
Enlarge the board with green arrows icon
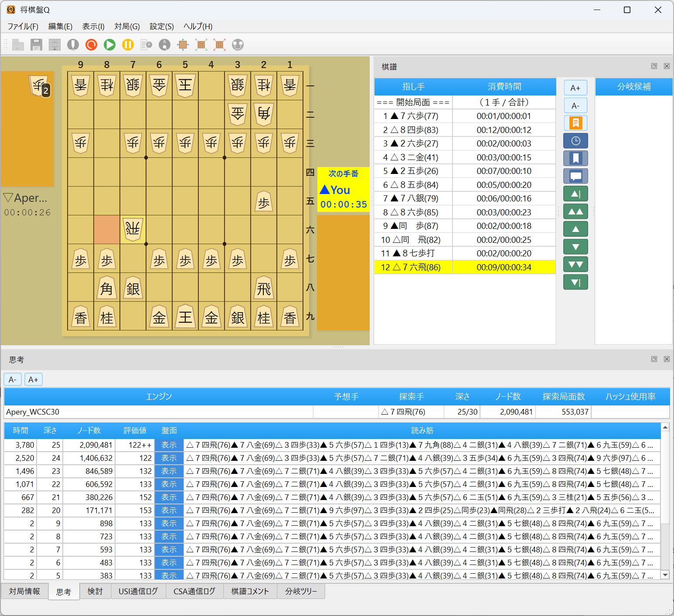tap(201, 44)
